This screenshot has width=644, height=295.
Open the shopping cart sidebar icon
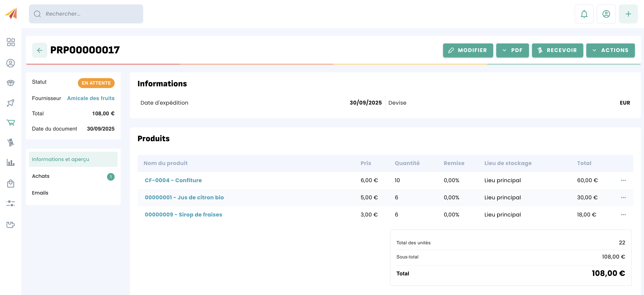(10, 123)
